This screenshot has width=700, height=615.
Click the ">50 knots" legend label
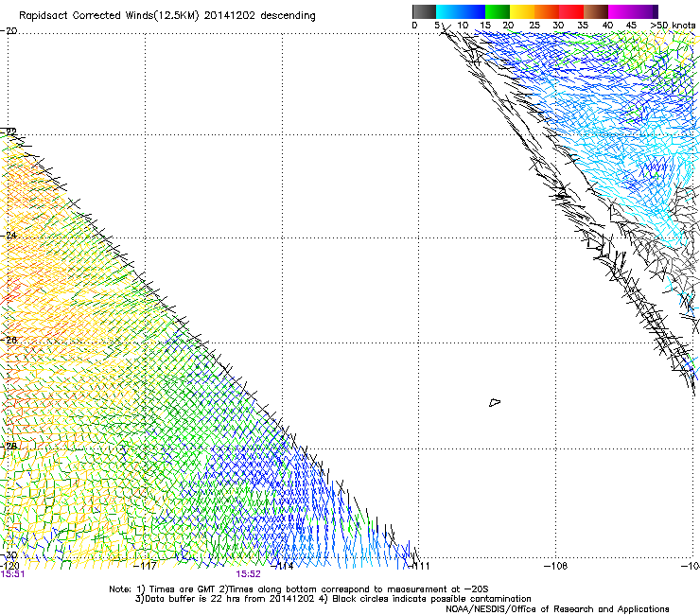(673, 26)
